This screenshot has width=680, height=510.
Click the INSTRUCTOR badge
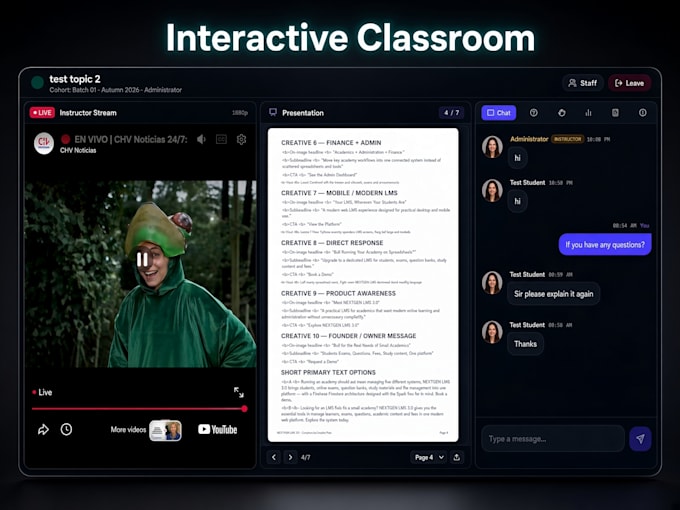(x=567, y=139)
